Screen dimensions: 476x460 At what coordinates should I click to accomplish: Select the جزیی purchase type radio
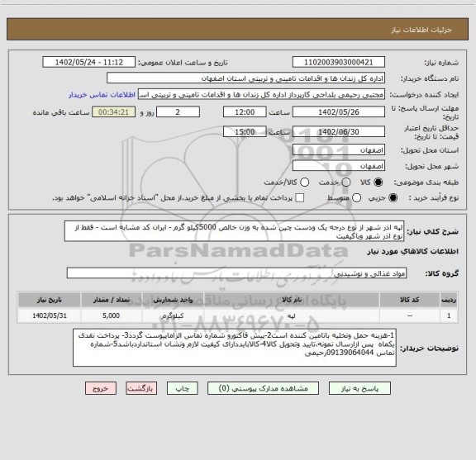click(393, 198)
